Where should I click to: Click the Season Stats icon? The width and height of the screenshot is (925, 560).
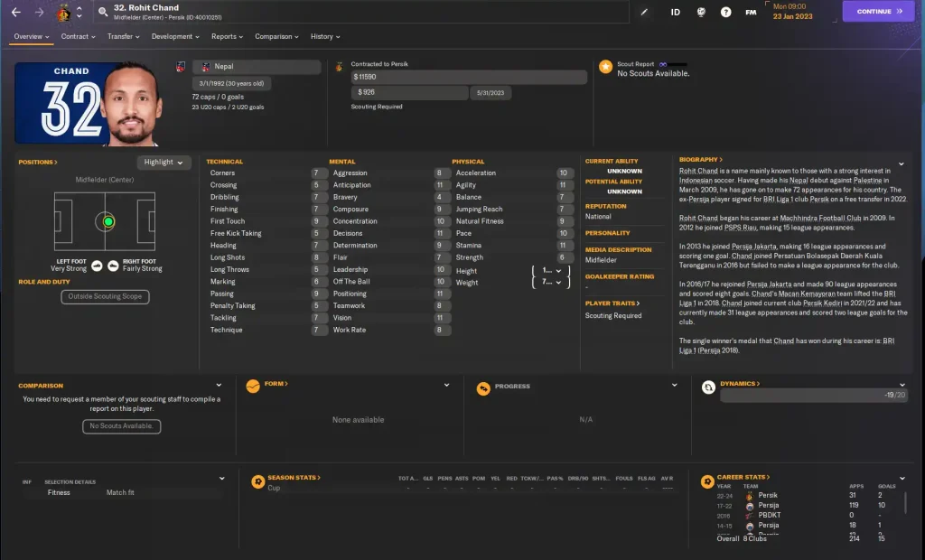(x=257, y=481)
